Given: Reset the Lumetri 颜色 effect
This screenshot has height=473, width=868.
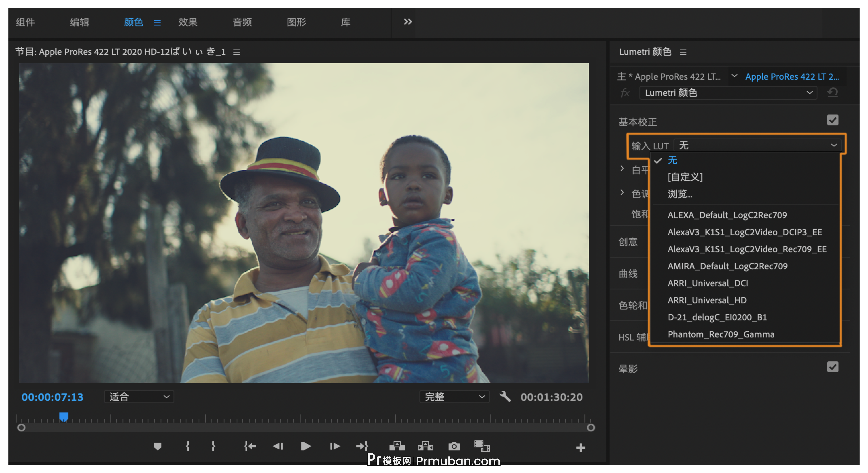Looking at the screenshot, I should (832, 92).
